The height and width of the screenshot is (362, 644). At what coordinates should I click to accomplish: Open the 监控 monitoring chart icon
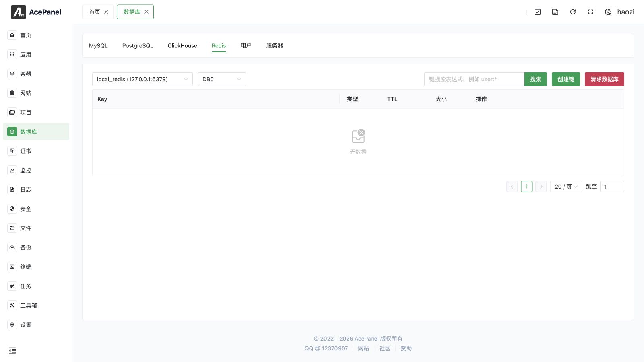tap(12, 170)
